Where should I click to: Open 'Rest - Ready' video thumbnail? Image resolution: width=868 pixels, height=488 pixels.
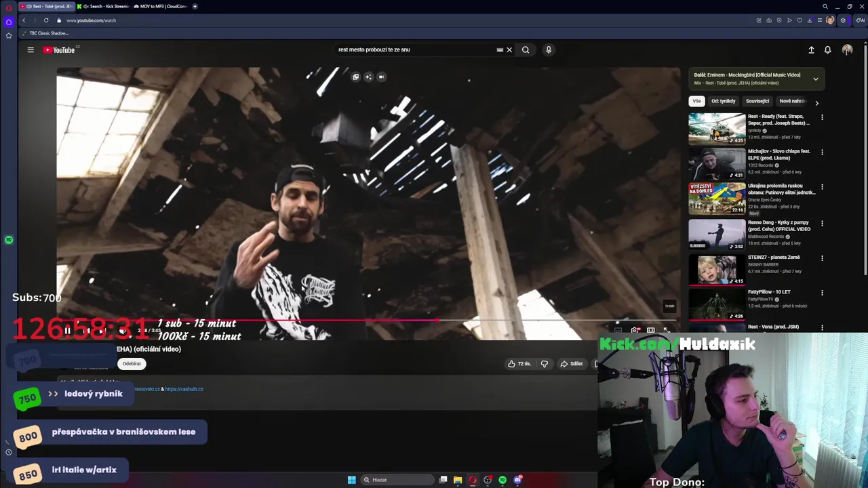(717, 129)
